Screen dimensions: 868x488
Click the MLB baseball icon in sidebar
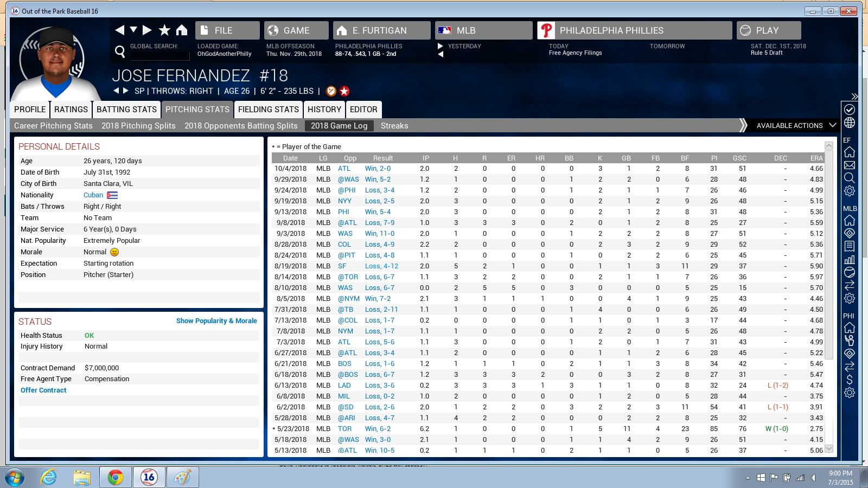tap(850, 272)
